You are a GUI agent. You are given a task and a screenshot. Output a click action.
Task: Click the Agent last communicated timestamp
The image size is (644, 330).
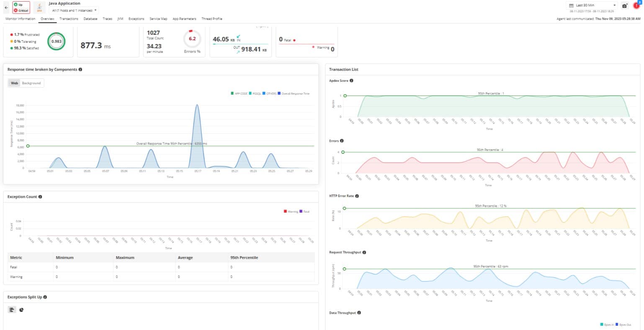(x=598, y=19)
